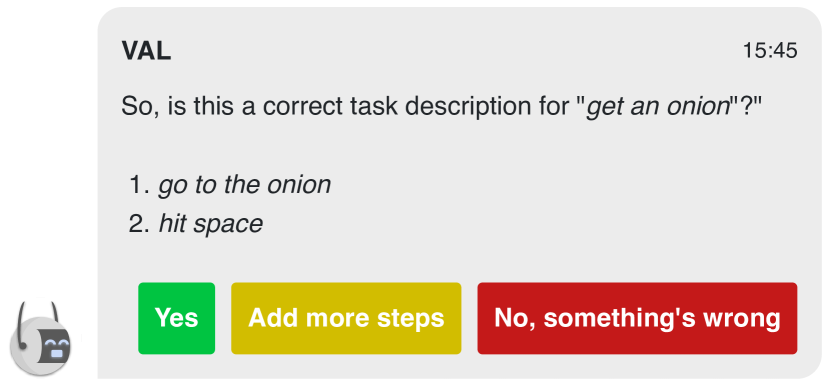Choose the yellow Add more steps button
This screenshot has width=830, height=385.
click(346, 318)
